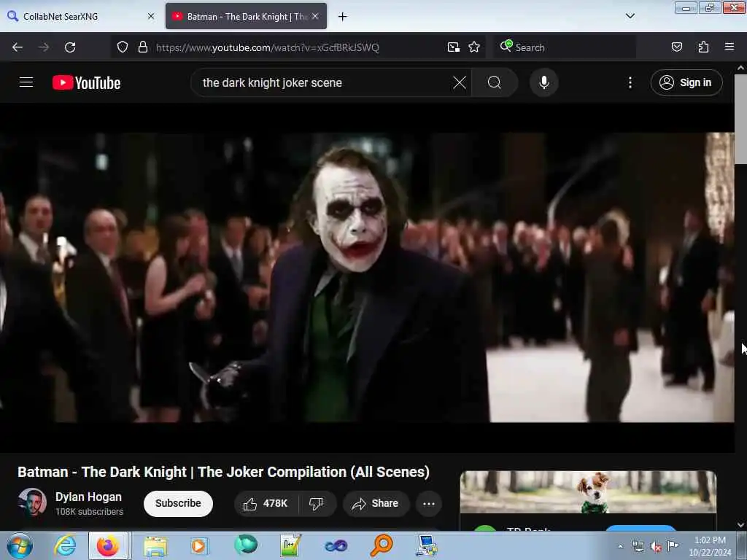Click Firefox taskbar button
The image size is (747, 560).
108,545
